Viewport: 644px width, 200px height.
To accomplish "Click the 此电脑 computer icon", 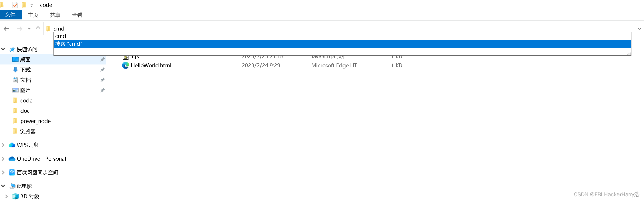I will tap(12, 186).
